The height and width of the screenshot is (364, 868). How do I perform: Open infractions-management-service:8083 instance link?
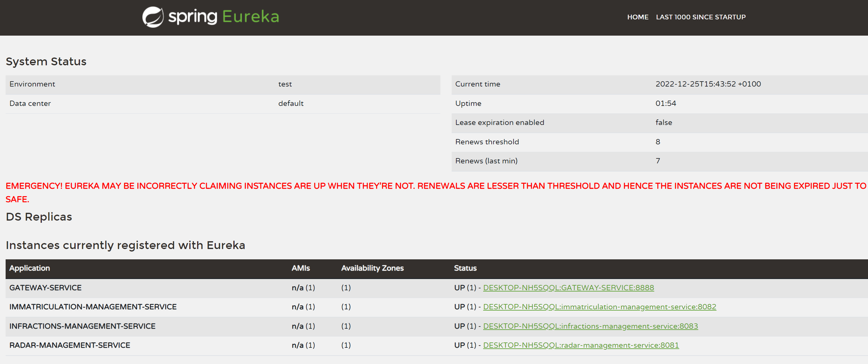click(590, 326)
